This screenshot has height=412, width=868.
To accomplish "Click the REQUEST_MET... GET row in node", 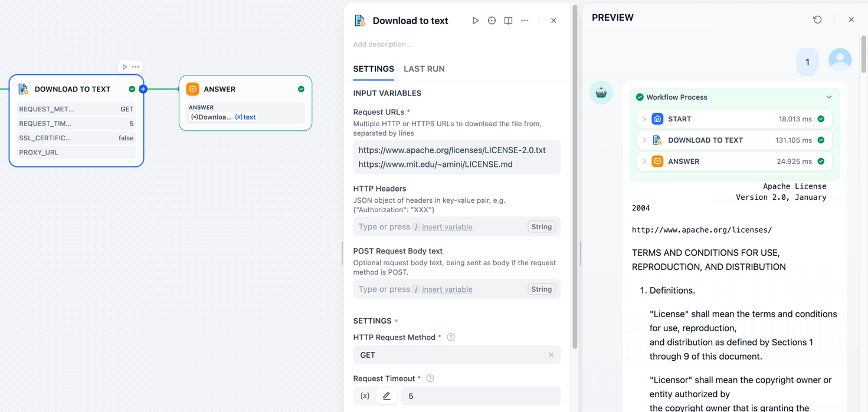I will (76, 109).
